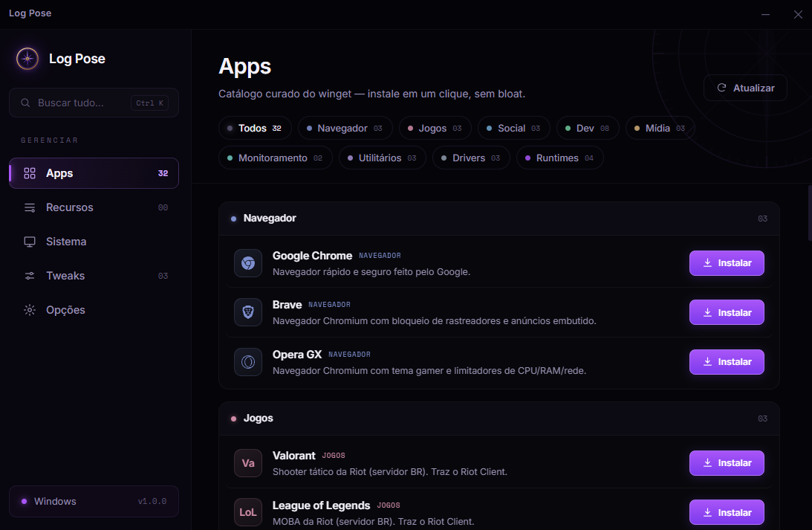Open Recursos in the sidebar

tap(94, 207)
